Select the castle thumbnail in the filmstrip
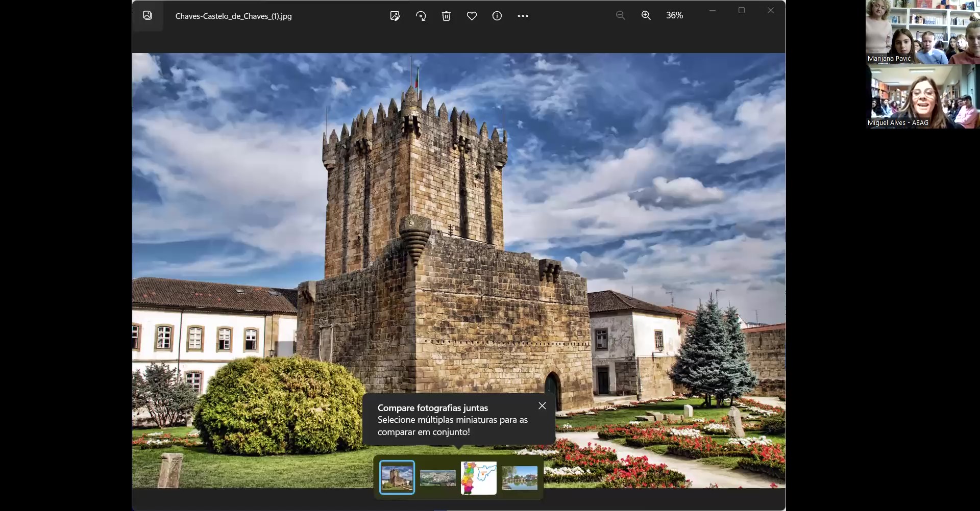This screenshot has width=980, height=511. pos(397,477)
